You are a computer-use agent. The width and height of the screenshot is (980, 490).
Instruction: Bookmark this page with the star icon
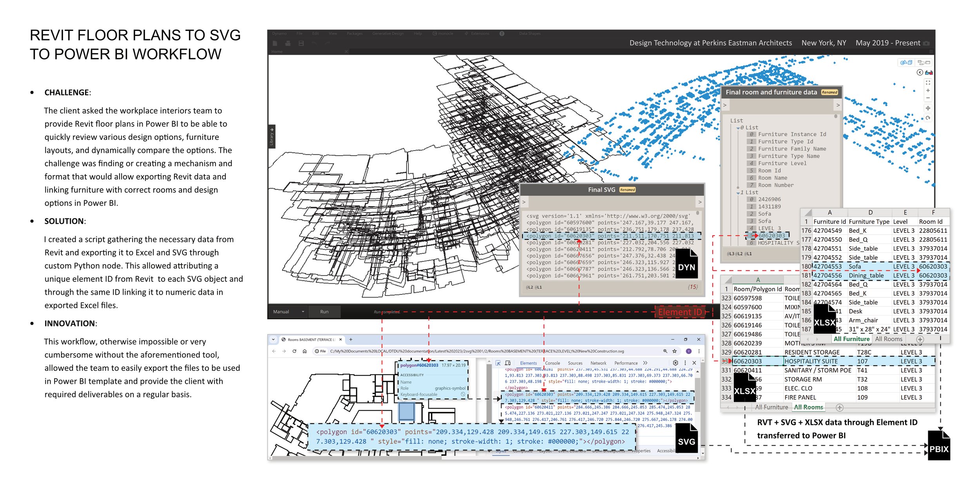coord(675,352)
